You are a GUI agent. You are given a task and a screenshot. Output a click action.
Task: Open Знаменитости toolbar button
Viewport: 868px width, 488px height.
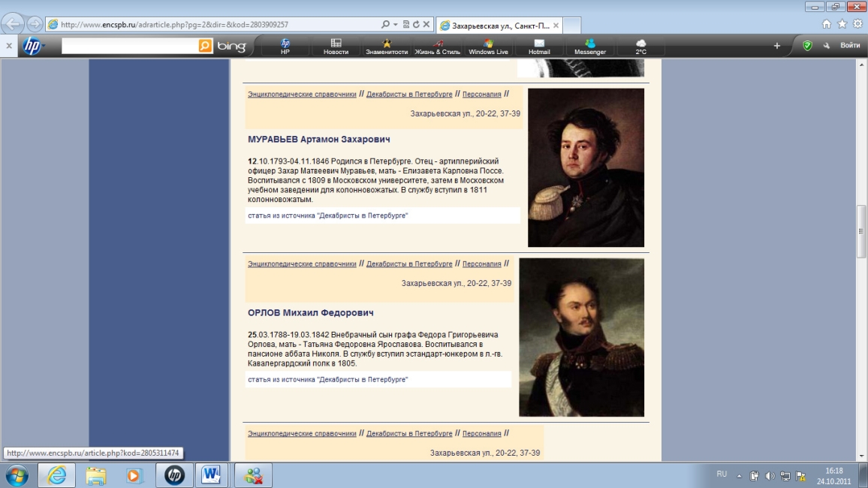coord(387,47)
